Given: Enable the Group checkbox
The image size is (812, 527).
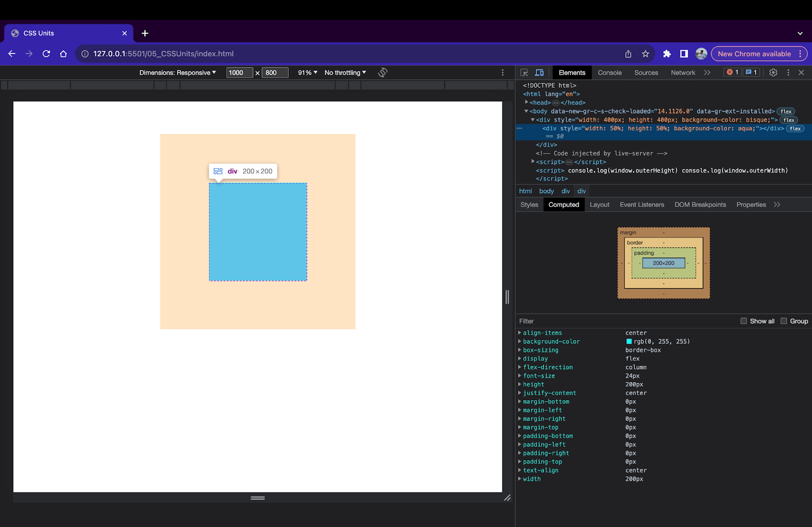Looking at the screenshot, I should pos(784,321).
